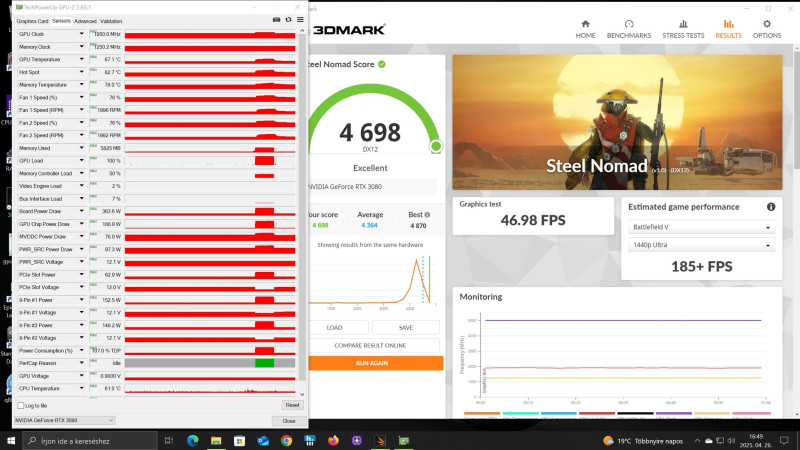Click the GPU-Z refresh icon
This screenshot has width=800, height=450.
(288, 19)
